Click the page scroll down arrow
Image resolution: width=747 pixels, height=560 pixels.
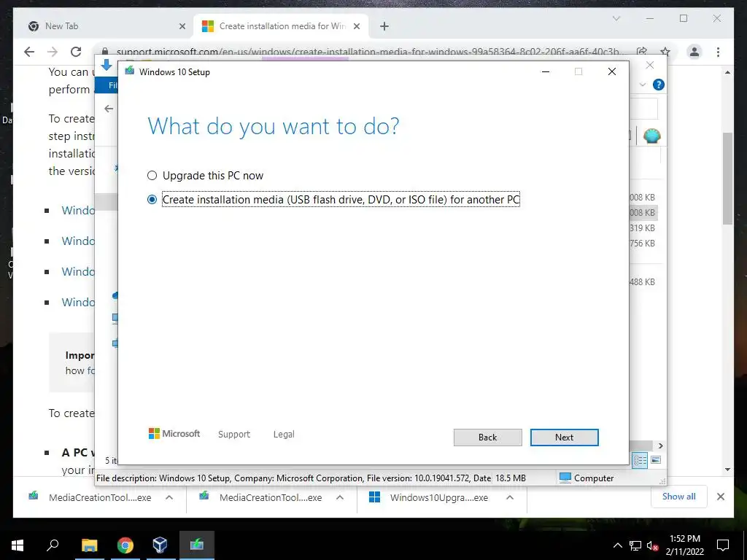point(727,470)
